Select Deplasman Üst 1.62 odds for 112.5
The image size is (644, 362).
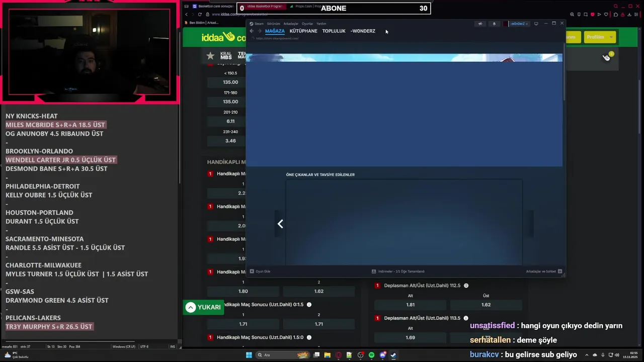point(486,305)
